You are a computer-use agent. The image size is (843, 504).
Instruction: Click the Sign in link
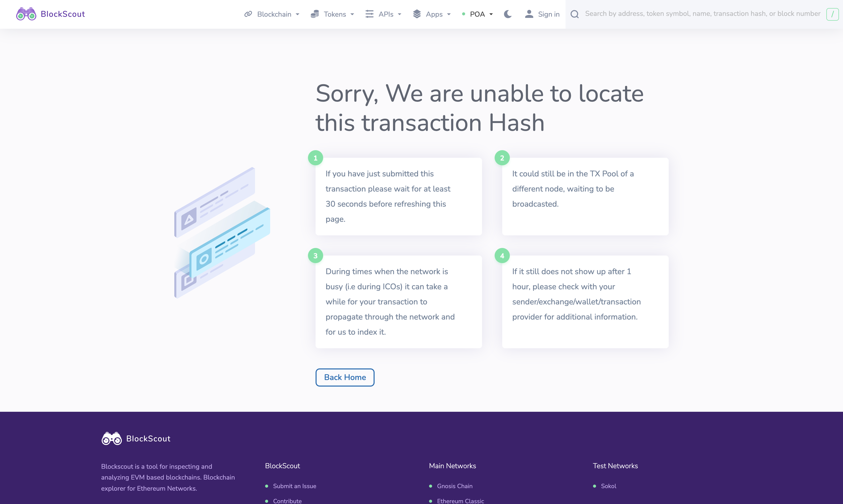(549, 14)
